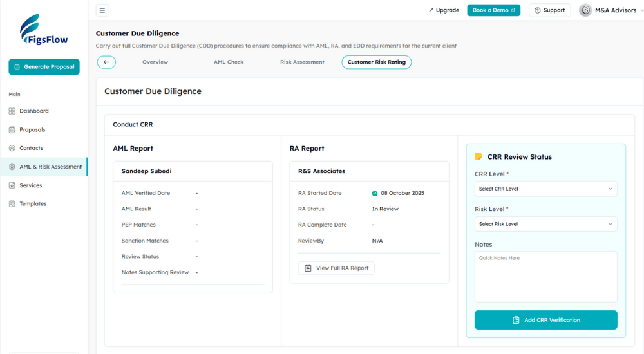Click the Sanction Matches label
This screenshot has width=644, height=354.
[145, 241]
